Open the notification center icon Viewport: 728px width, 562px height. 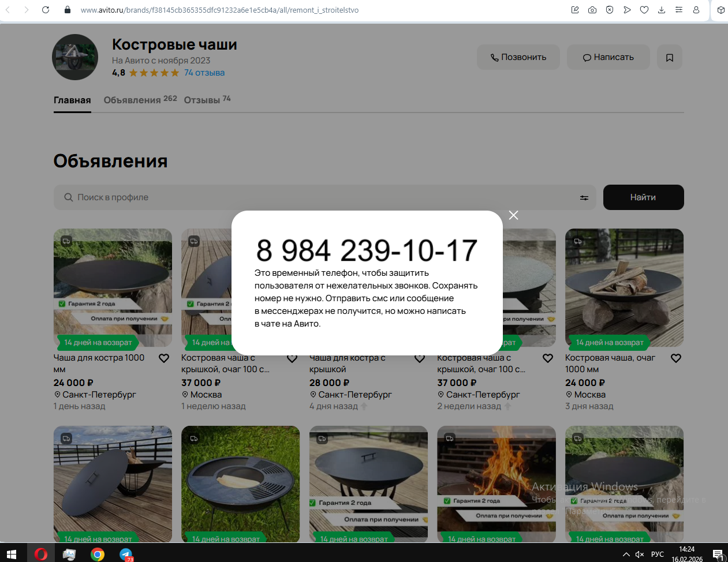pos(718,554)
